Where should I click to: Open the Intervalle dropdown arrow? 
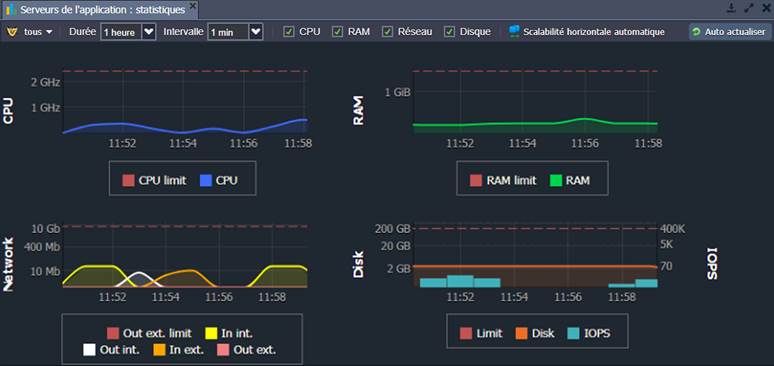click(256, 32)
